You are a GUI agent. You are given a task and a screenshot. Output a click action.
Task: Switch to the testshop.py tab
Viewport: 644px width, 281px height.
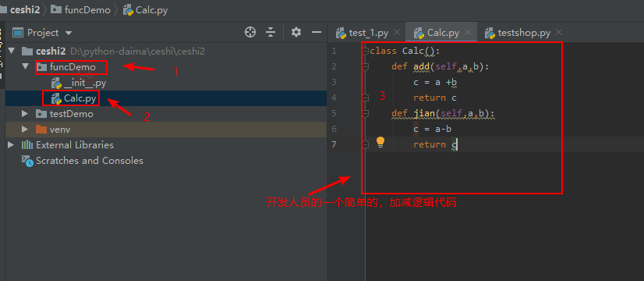pos(524,33)
